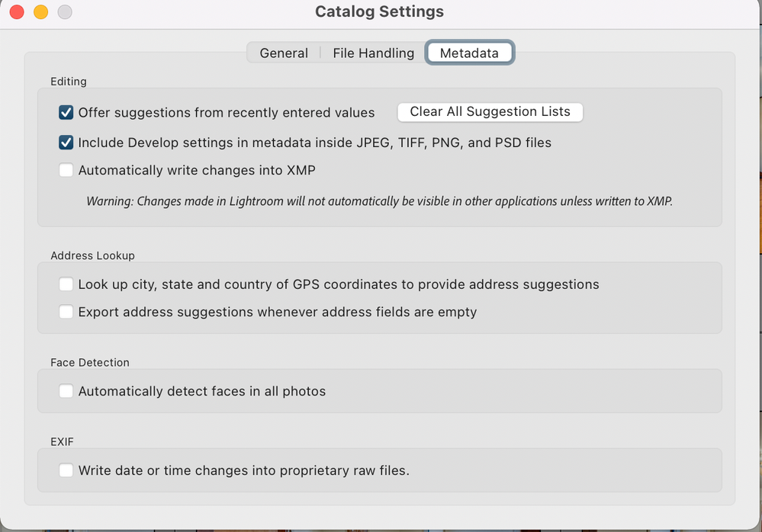Screen dimensions: 762x532
Task: Check Export address suggestions when fields empty
Action: pyautogui.click(x=66, y=312)
